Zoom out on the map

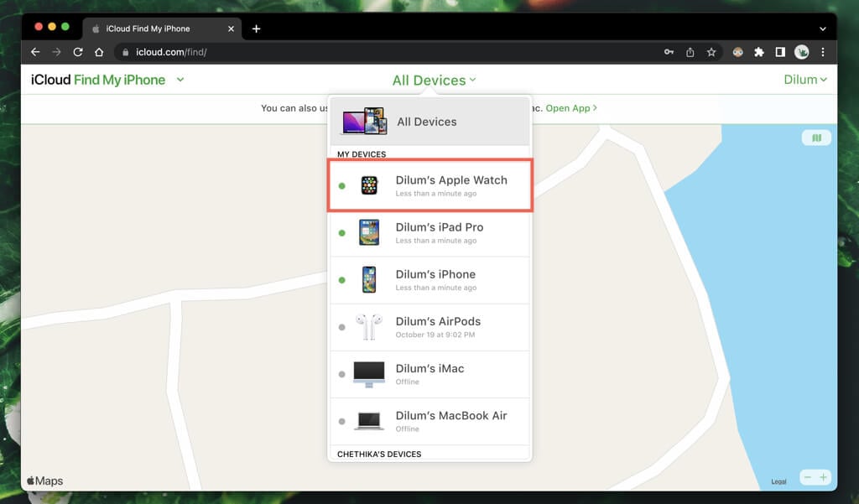(x=808, y=477)
